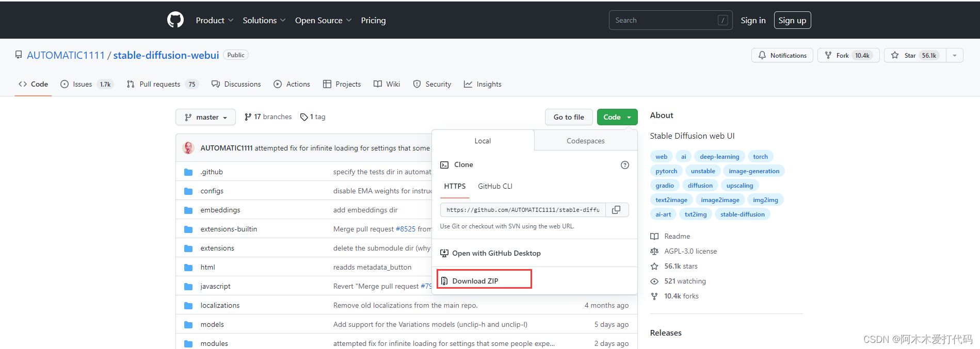Open the AUTOMATIC1111 owner link
Viewport: 980px width, 349px height.
pos(66,55)
